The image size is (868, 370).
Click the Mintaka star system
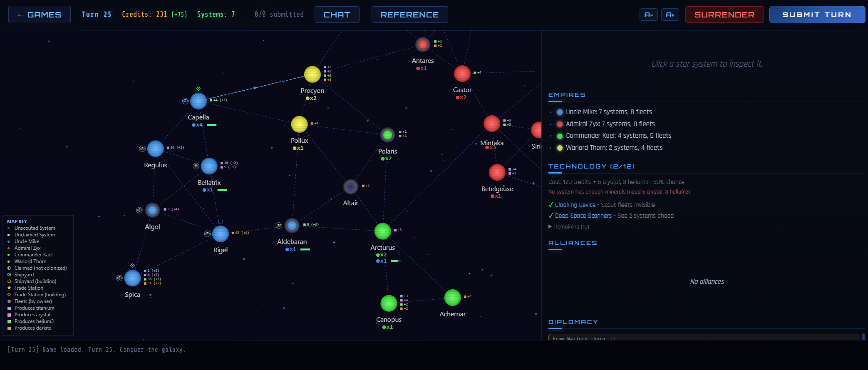[492, 124]
